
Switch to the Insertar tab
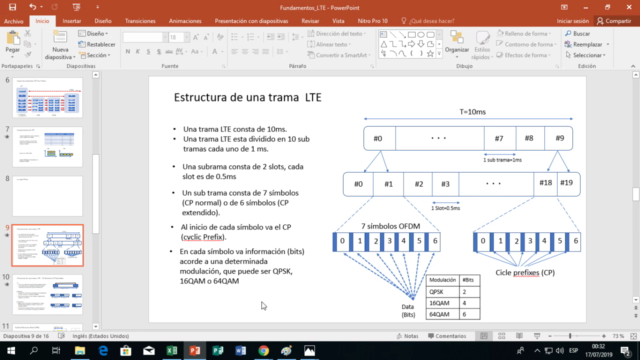tap(72, 21)
